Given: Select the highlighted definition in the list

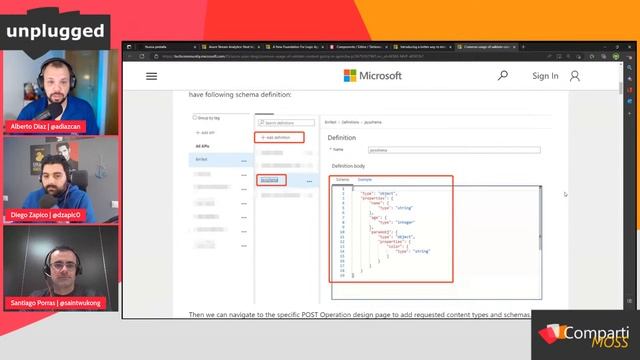Looking at the screenshot, I should click(x=270, y=180).
